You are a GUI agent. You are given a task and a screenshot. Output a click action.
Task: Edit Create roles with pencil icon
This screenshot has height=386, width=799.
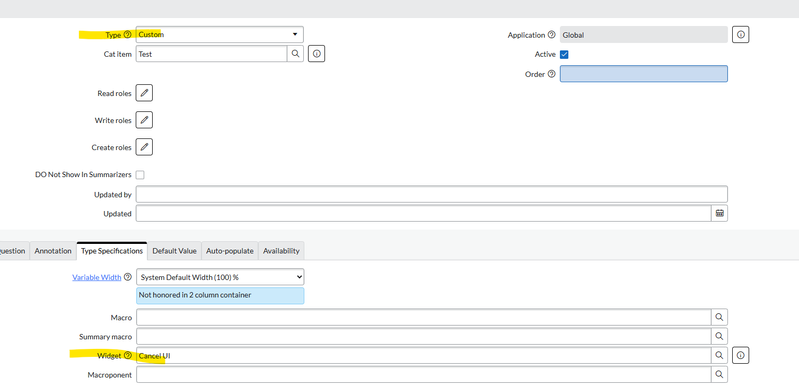point(144,147)
